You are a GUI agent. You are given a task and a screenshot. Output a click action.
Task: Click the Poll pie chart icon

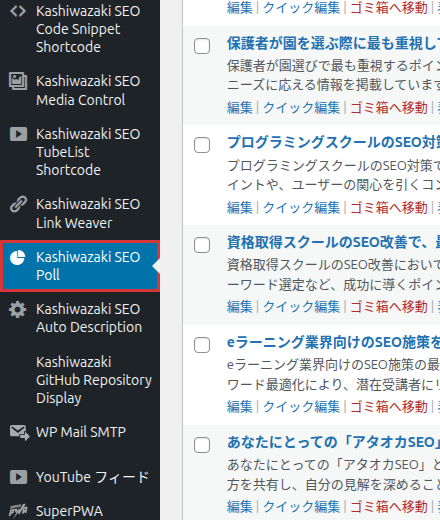pyautogui.click(x=17, y=258)
